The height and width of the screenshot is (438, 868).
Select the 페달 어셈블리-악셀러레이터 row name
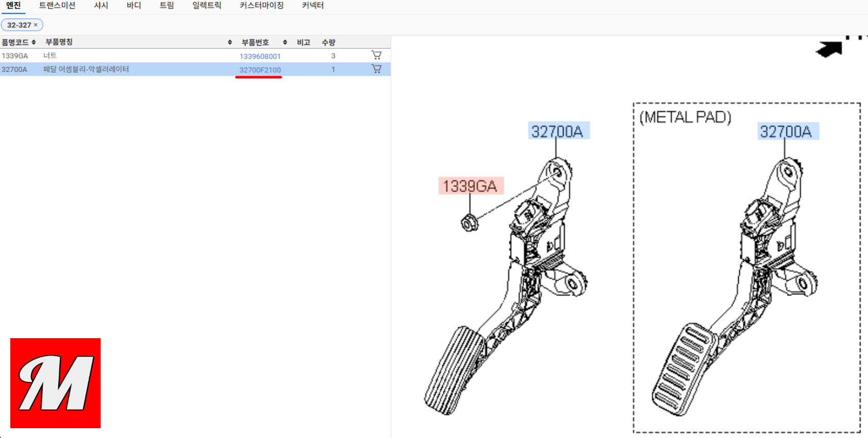86,69
